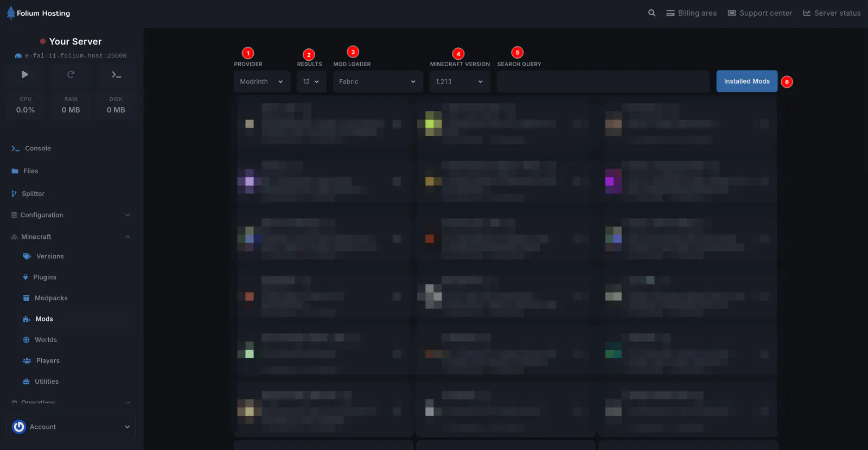Open the Provider dropdown showing Modrinth
The height and width of the screenshot is (450, 868).
(x=261, y=82)
